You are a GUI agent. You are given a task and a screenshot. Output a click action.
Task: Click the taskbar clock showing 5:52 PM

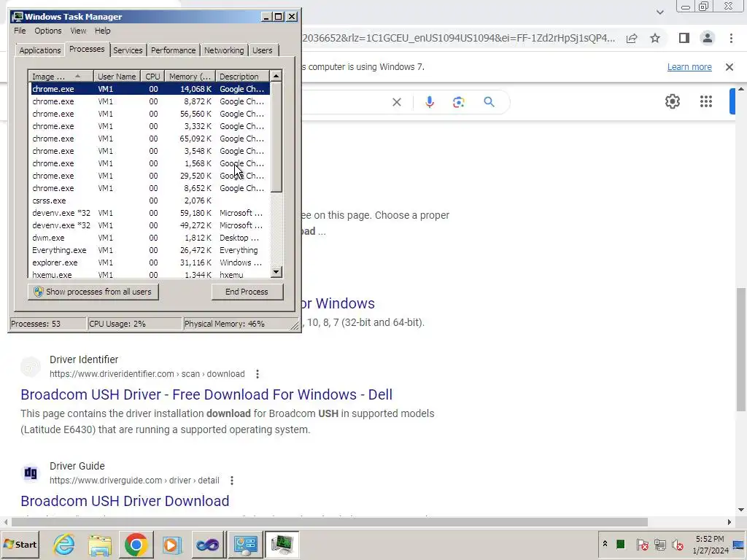click(x=711, y=545)
